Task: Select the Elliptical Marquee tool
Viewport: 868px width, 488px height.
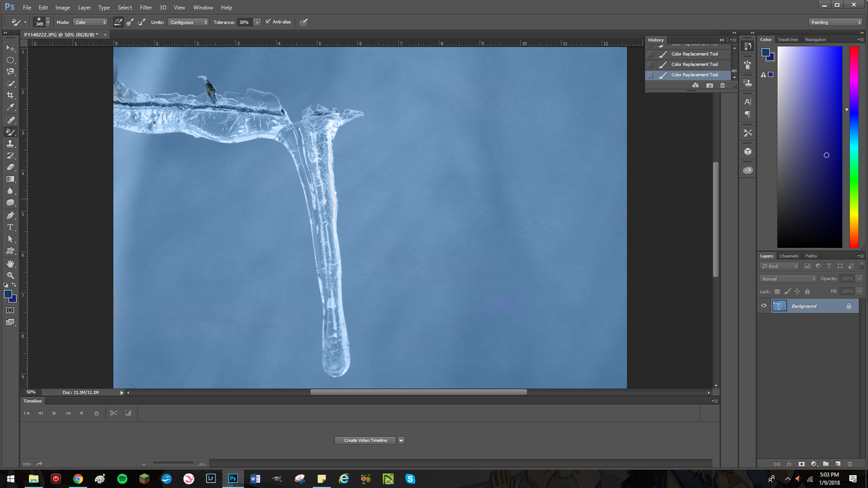Action: coord(10,60)
